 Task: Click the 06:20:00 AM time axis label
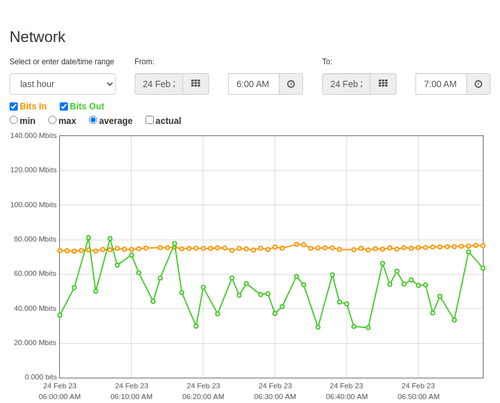[x=203, y=397]
